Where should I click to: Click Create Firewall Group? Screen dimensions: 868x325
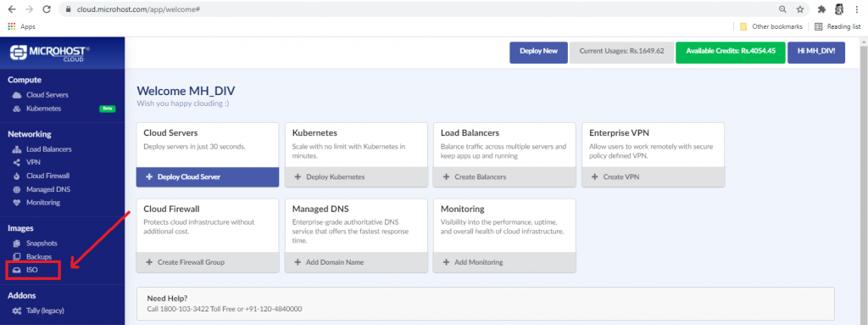[x=207, y=262]
